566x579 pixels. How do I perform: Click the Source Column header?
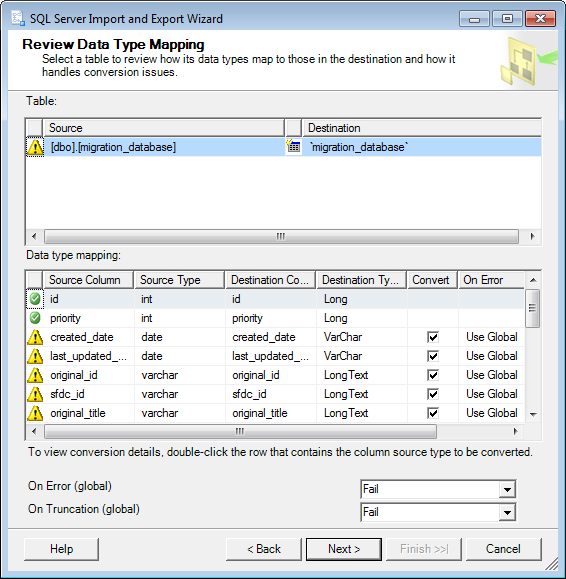click(x=89, y=280)
